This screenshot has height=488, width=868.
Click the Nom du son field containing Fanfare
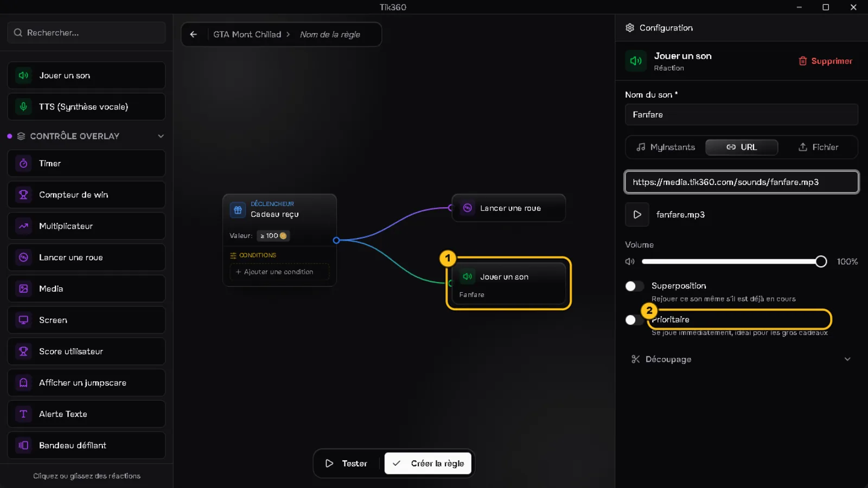click(742, 114)
